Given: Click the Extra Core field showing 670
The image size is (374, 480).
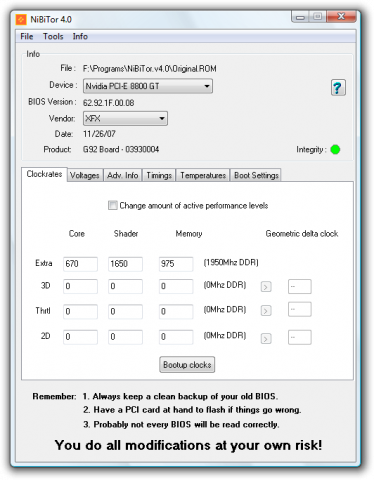Looking at the screenshot, I should point(80,264).
